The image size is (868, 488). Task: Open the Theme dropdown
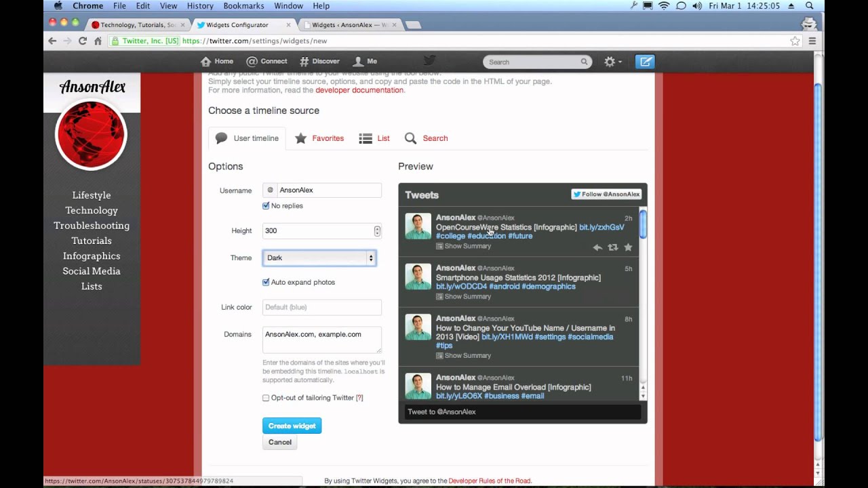[319, 258]
